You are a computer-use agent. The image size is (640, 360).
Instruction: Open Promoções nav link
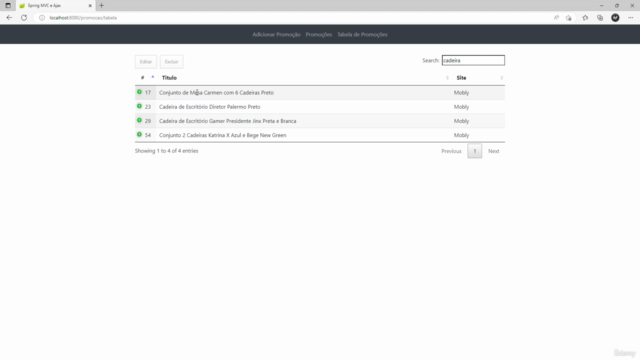click(319, 35)
